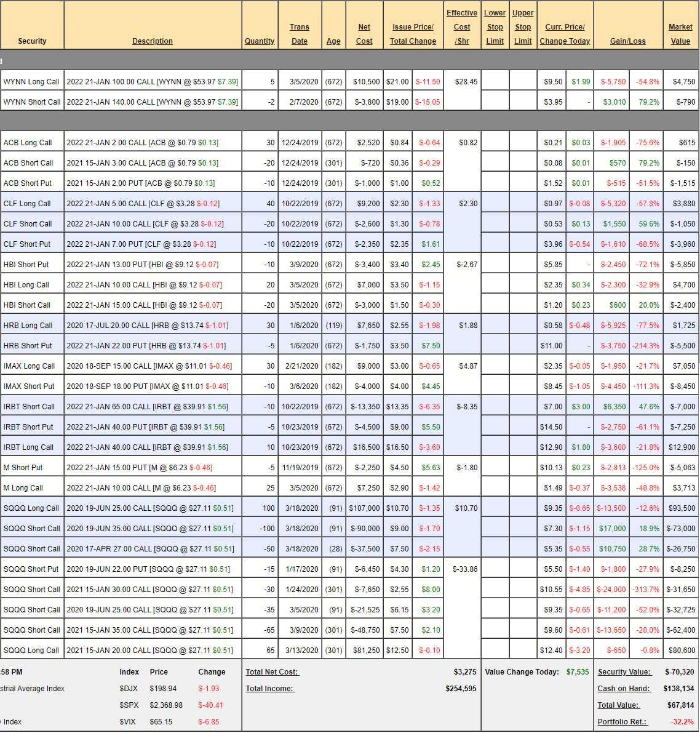Click the Effective Cost /Shr header

click(x=461, y=27)
